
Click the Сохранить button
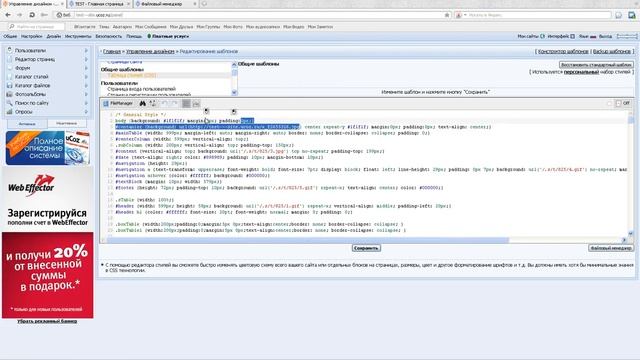(x=366, y=248)
